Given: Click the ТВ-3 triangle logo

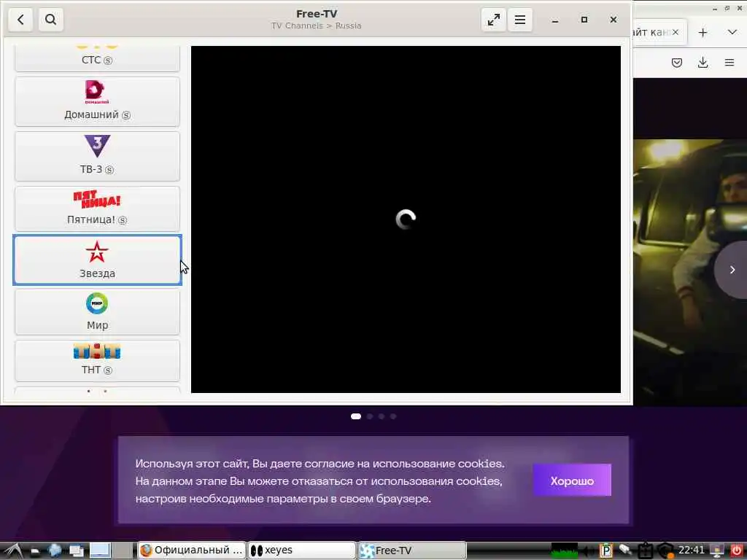Looking at the screenshot, I should [97, 146].
